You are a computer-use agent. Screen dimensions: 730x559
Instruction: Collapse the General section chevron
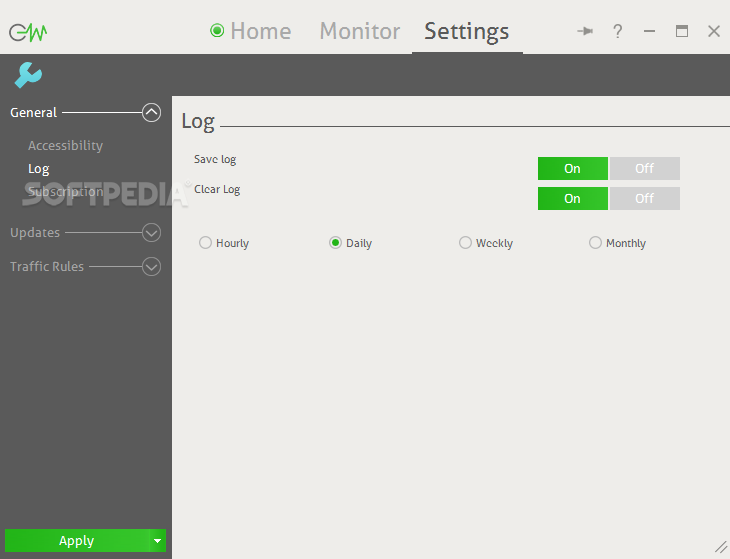point(151,113)
